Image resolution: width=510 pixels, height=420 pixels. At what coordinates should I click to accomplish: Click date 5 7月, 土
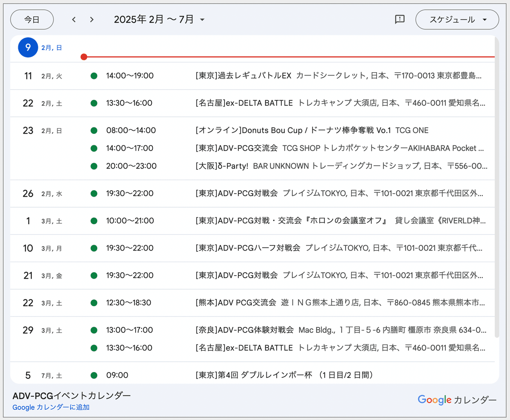click(x=43, y=375)
